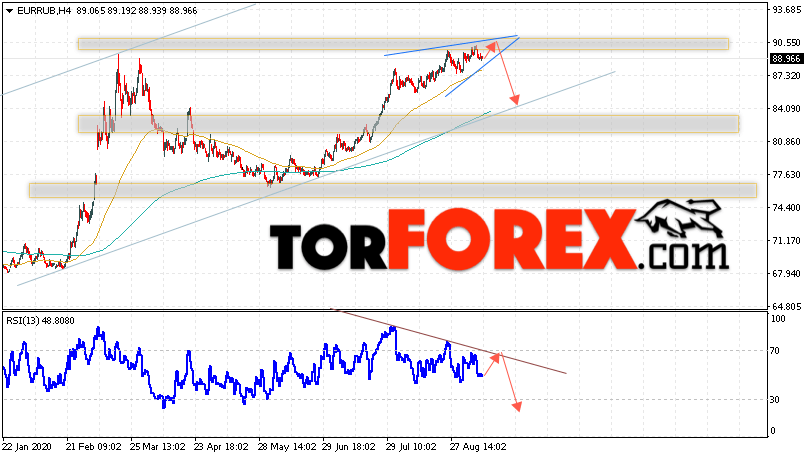
Task: Select the 67.940 price scale label
Action: click(786, 274)
